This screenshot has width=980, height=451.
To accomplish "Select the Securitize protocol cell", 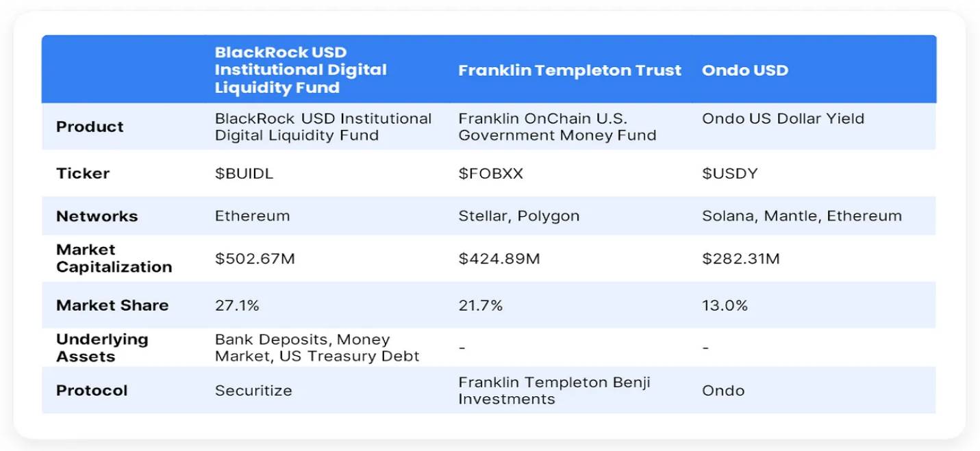I will (x=253, y=391).
